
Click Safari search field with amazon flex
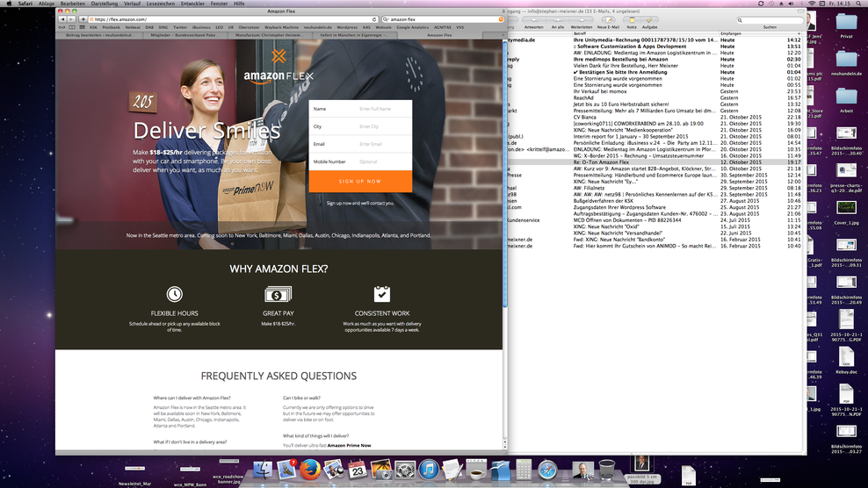click(x=443, y=19)
